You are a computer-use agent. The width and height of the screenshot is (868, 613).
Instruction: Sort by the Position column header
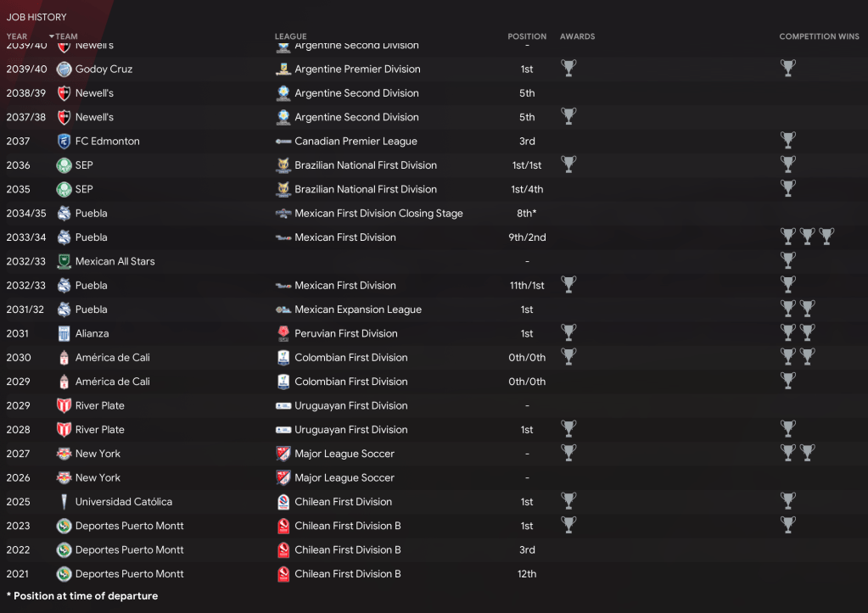[x=527, y=36]
